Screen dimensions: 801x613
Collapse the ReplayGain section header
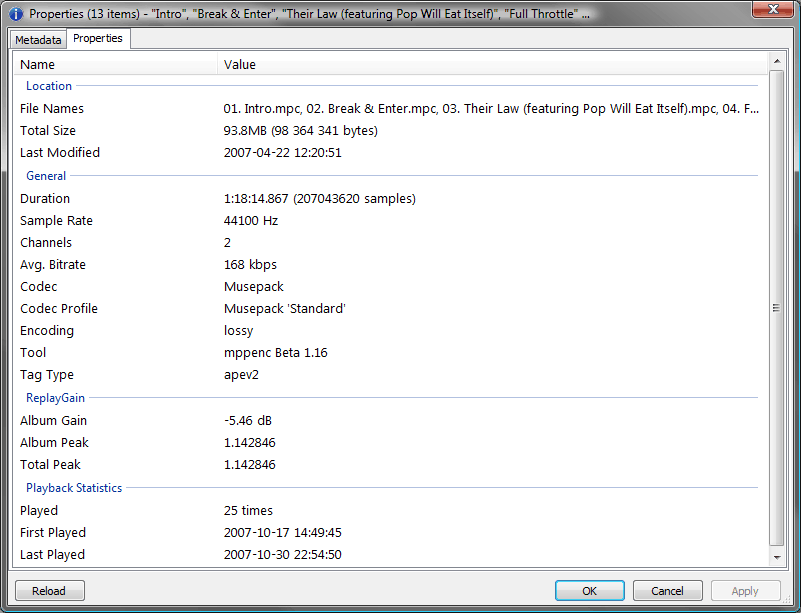tap(55, 398)
